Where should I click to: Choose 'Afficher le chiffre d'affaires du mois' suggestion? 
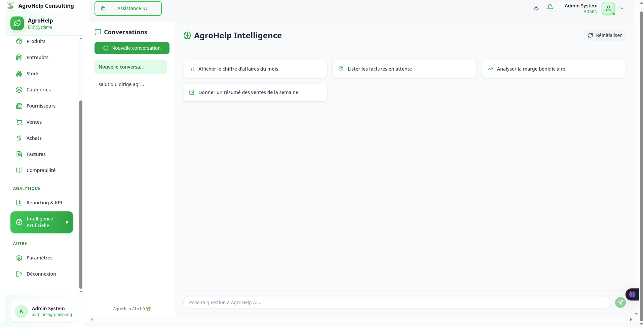[255, 69]
